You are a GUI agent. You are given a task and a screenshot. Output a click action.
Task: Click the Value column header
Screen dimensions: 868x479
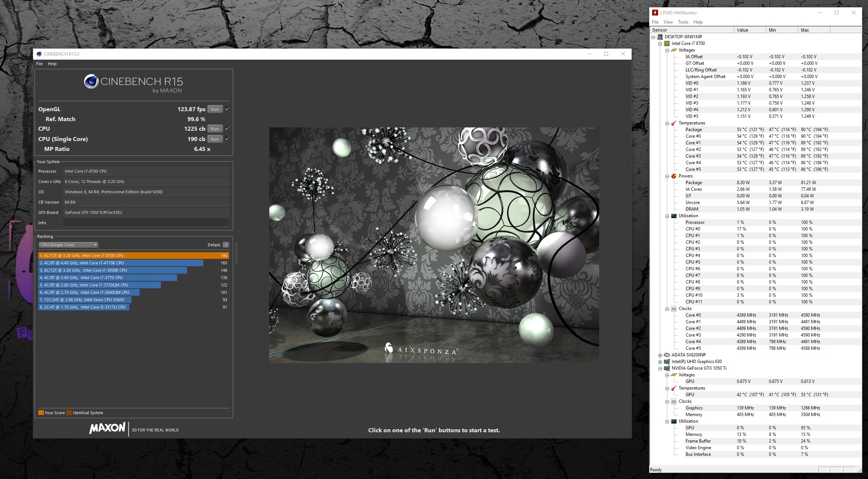click(750, 30)
